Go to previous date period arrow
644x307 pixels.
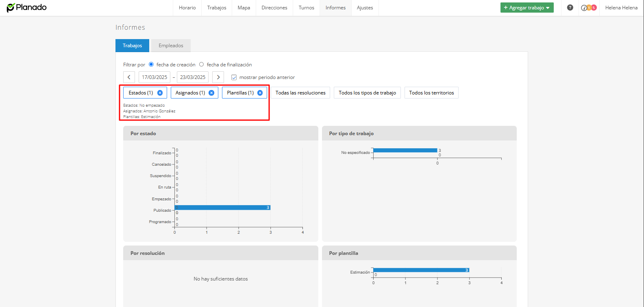[x=129, y=77]
